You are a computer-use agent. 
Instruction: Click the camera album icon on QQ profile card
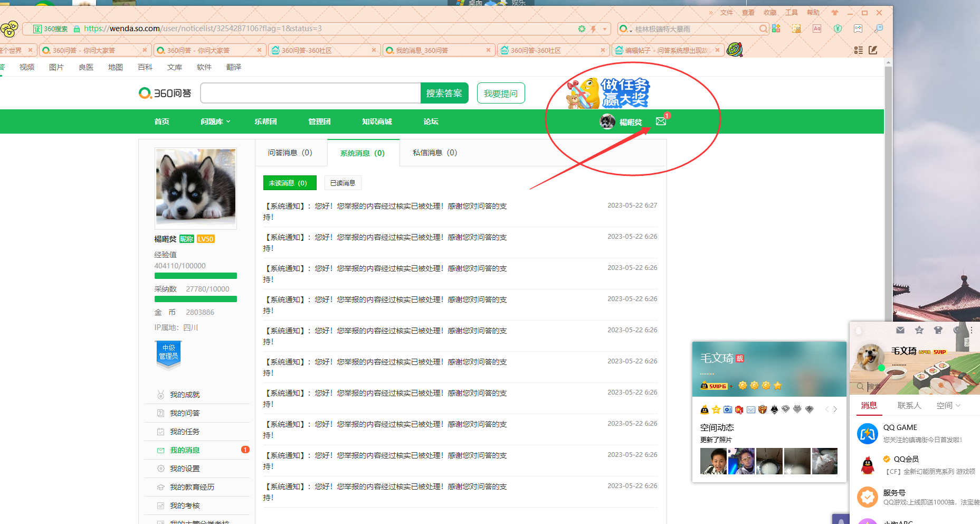tap(728, 409)
